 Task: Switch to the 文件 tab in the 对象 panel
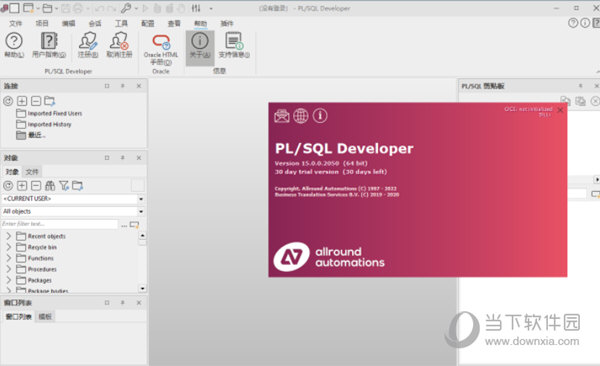(32, 172)
